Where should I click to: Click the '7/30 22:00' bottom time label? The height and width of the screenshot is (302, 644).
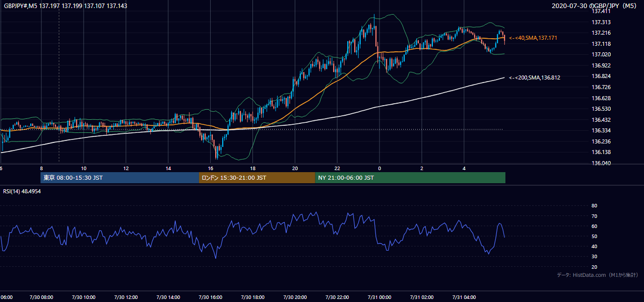(x=337, y=297)
